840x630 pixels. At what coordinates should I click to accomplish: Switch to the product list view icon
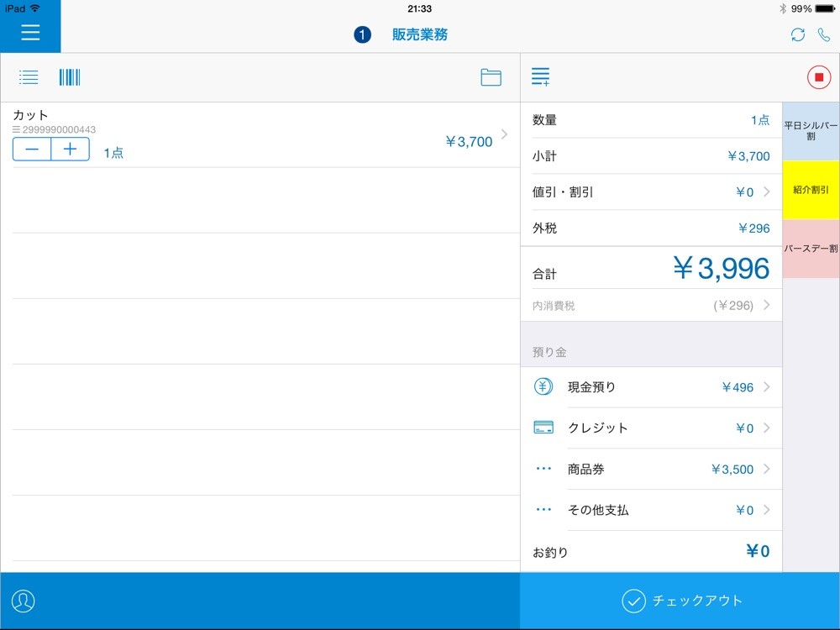pyautogui.click(x=29, y=78)
